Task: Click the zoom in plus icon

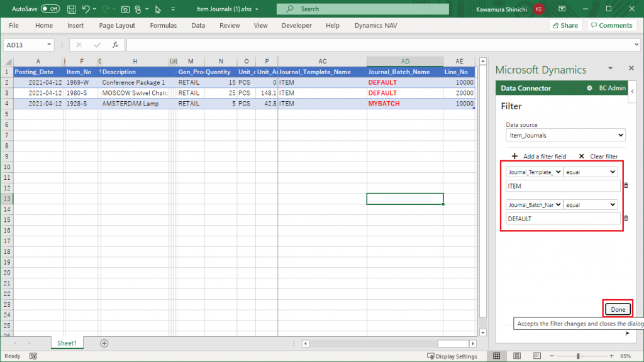Action: [x=611, y=356]
